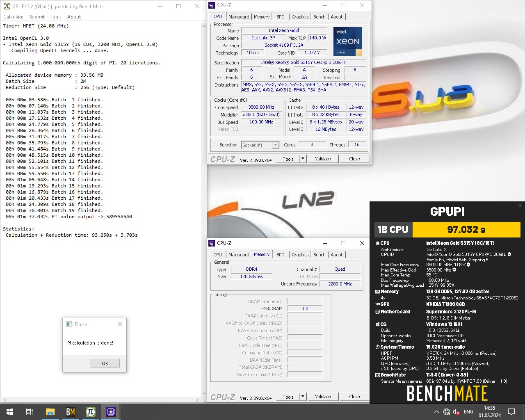The height and width of the screenshot is (420, 525).
Task: Select Graphics tab in lower CPU-Z
Action: (x=300, y=255)
